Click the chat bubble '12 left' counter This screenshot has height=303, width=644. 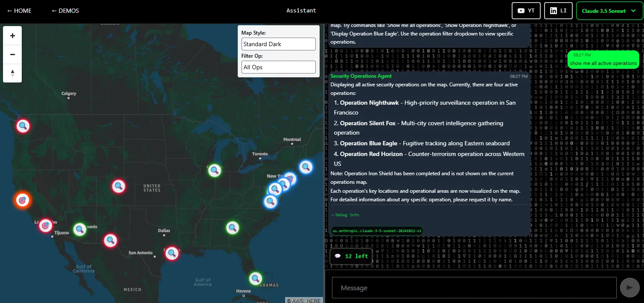(351, 256)
